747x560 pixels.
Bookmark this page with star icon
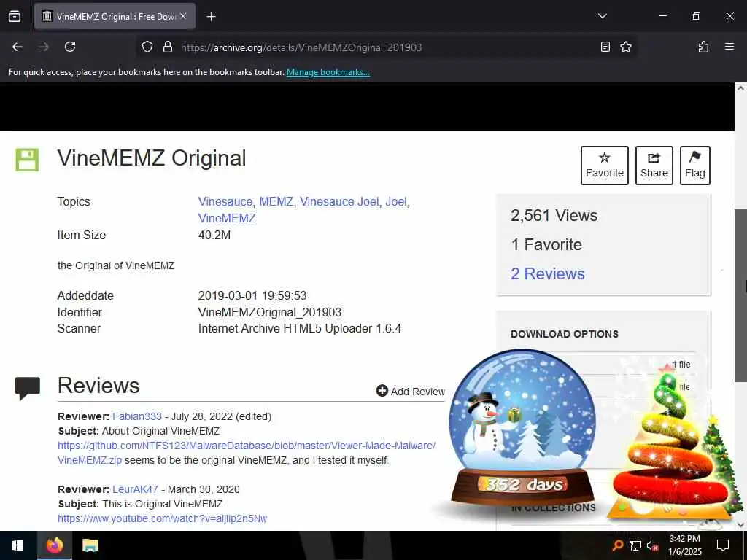click(x=625, y=47)
